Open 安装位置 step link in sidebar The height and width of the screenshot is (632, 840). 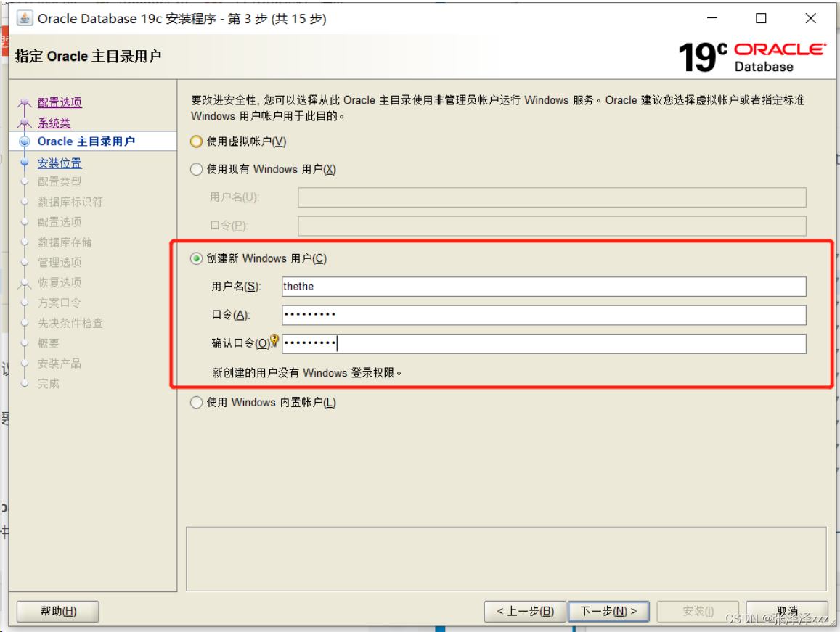(60, 163)
